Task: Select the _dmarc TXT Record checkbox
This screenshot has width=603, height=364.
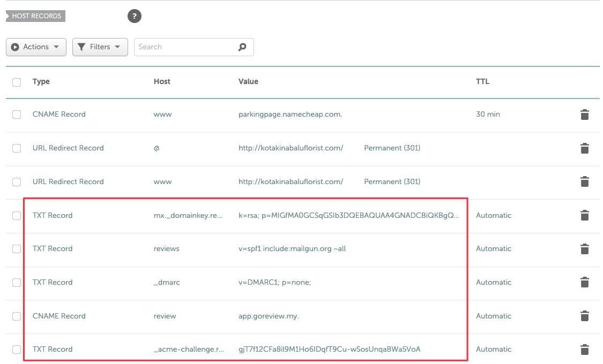Action: [x=17, y=283]
